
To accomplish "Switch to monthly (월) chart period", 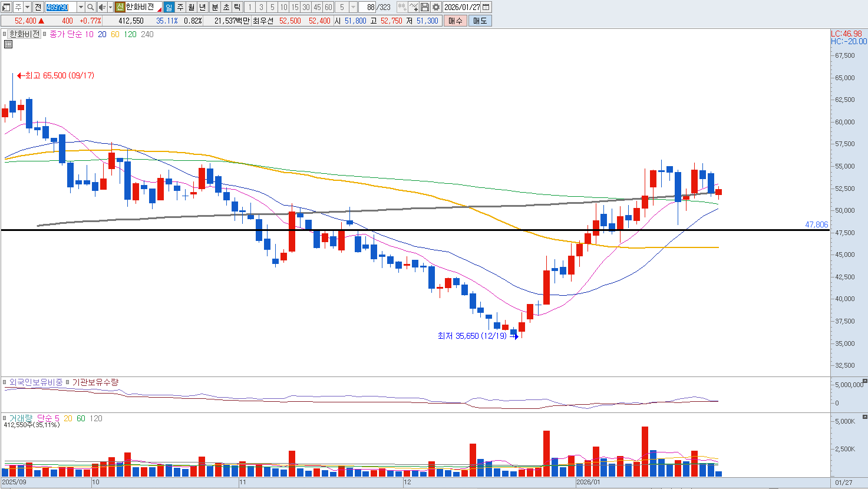I will point(192,7).
